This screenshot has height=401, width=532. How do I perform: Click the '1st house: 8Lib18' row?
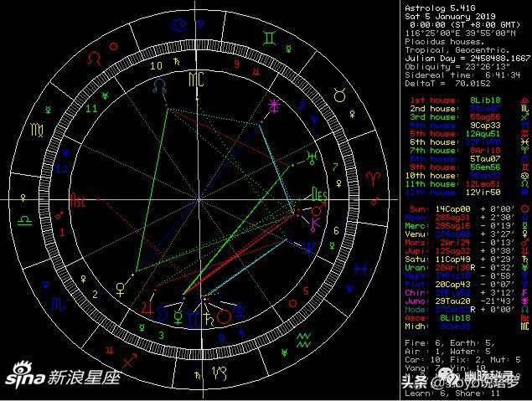tap(469, 100)
